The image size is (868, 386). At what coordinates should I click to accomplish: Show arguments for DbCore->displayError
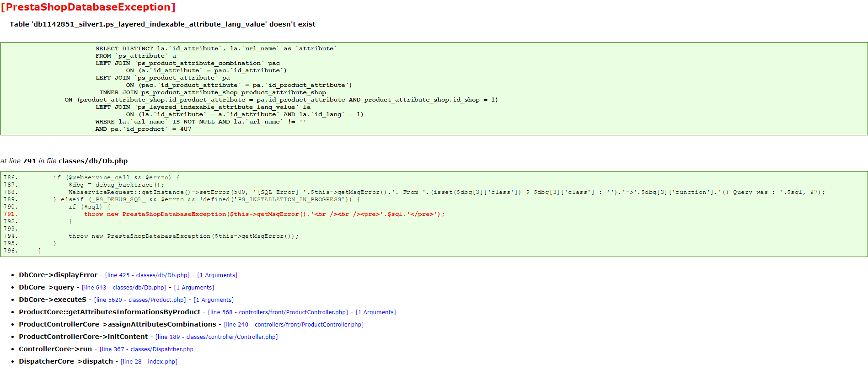[217, 275]
